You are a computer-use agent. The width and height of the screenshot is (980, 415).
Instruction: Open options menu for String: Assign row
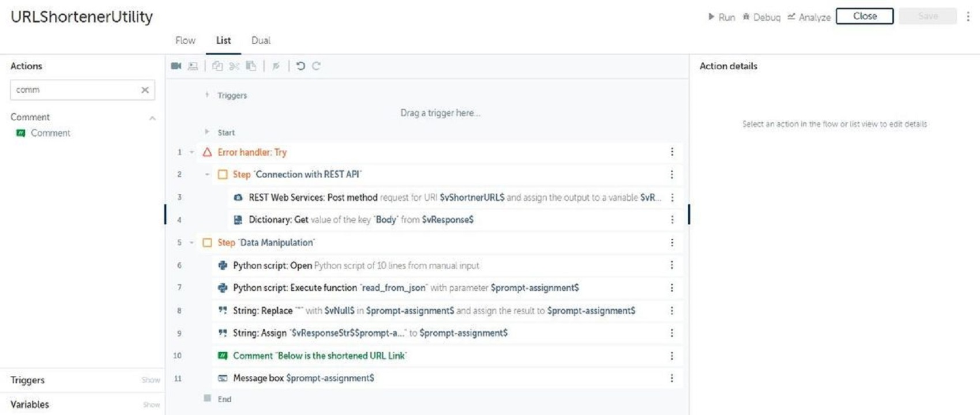coord(672,333)
